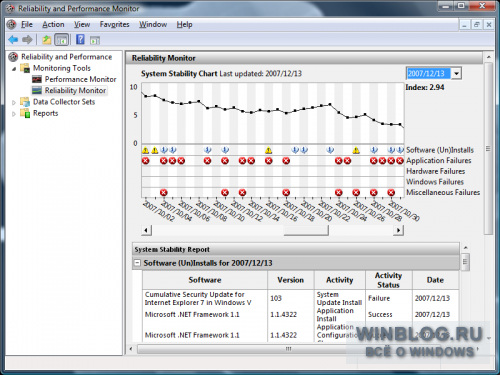
Task: Toggle the Show/Hide Action Pane toolbar icon
Action: (x=95, y=40)
